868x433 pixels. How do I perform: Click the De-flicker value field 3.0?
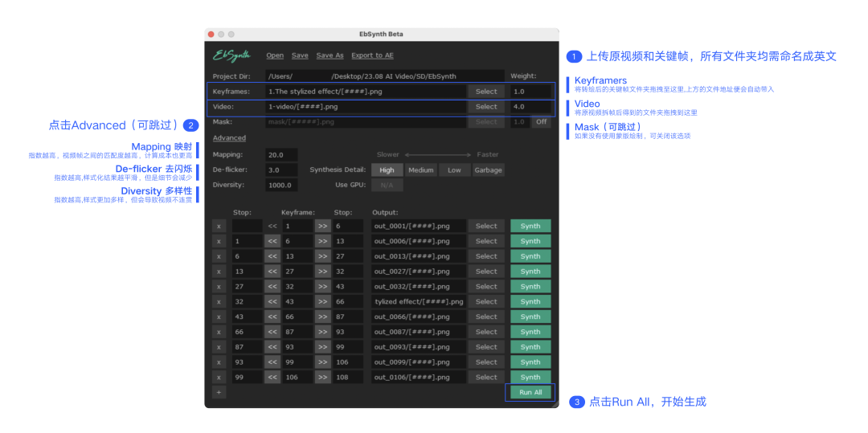tap(281, 170)
